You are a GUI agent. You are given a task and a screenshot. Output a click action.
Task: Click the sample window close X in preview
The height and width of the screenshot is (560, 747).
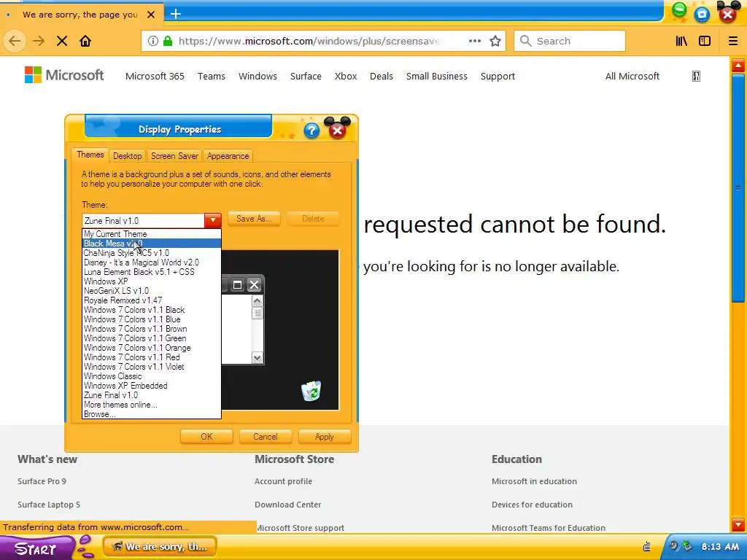pyautogui.click(x=255, y=285)
